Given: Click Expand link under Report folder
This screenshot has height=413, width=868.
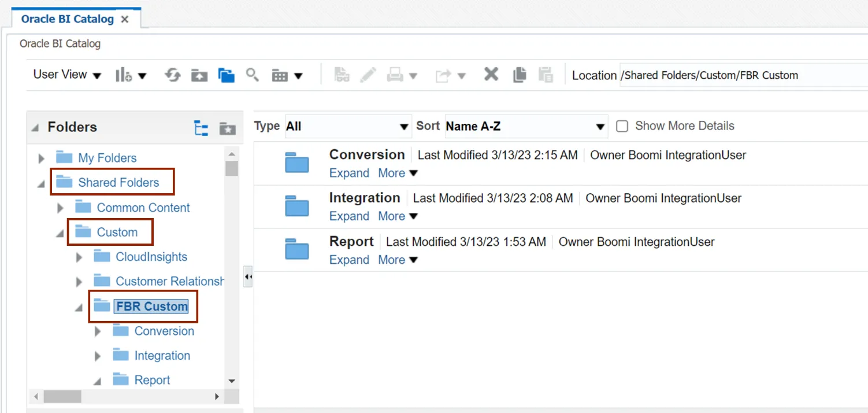Looking at the screenshot, I should pos(349,260).
